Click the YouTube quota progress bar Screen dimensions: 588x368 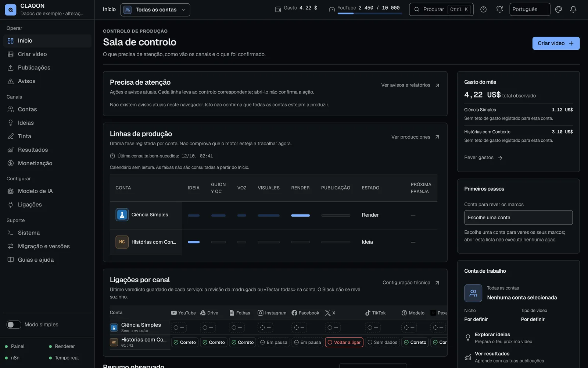point(370,14)
